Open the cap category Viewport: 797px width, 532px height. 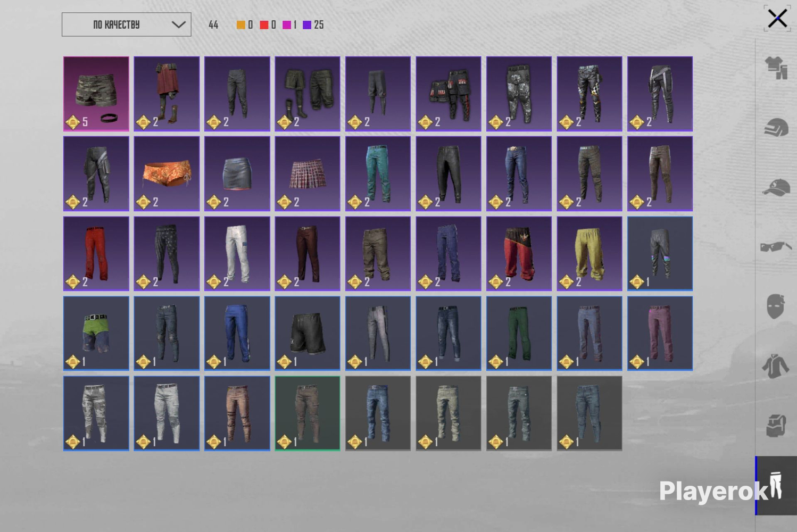pyautogui.click(x=776, y=187)
